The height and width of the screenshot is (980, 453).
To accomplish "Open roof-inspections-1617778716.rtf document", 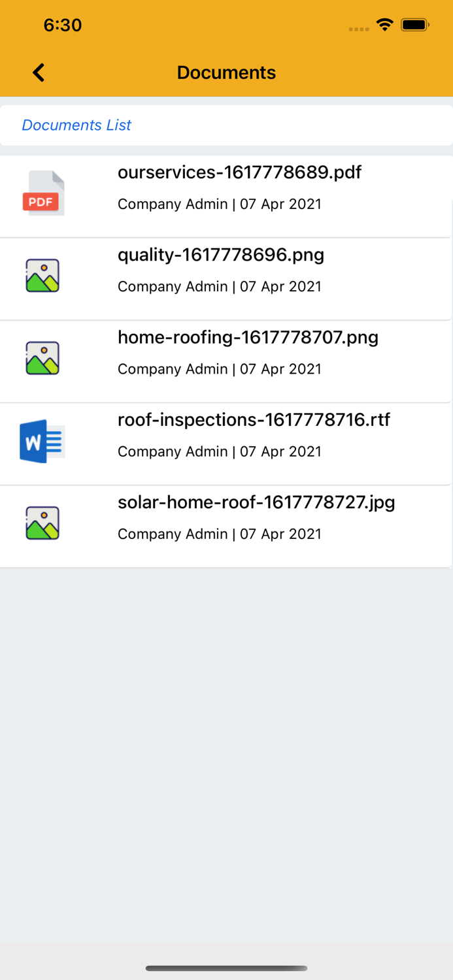I will tap(254, 419).
